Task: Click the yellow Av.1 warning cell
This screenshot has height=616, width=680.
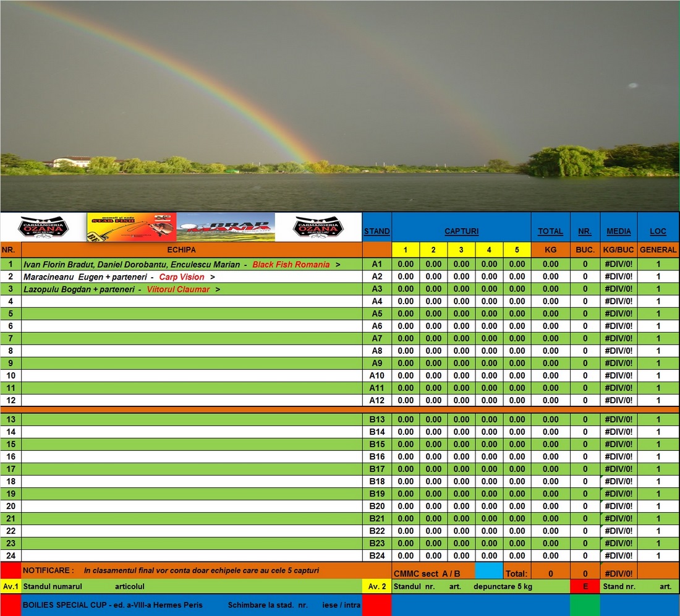Action: 11,586
